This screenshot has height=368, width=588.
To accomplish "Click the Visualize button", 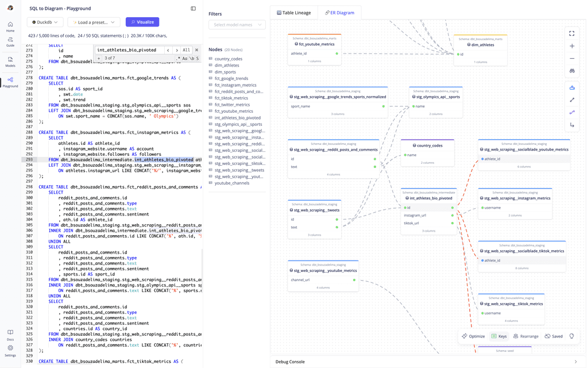I will coord(142,21).
